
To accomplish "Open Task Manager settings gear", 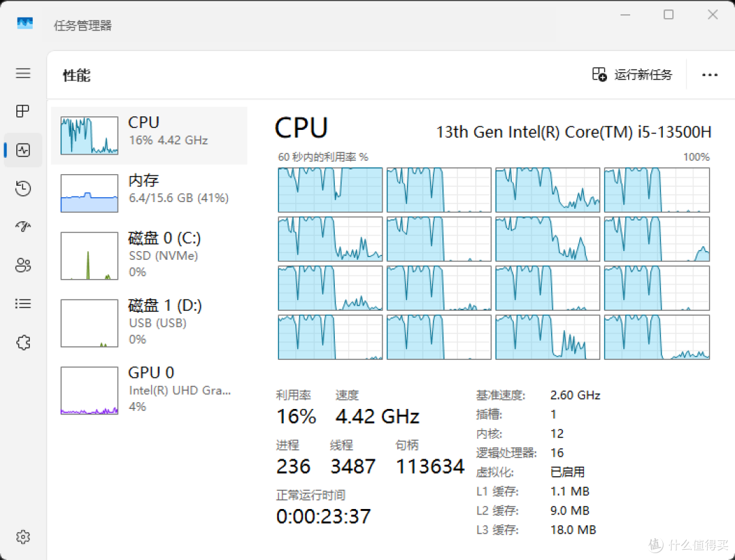I will [x=23, y=537].
